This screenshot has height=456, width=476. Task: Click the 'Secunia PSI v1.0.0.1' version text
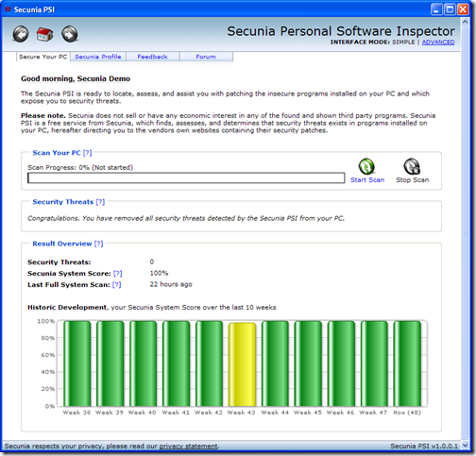click(424, 446)
